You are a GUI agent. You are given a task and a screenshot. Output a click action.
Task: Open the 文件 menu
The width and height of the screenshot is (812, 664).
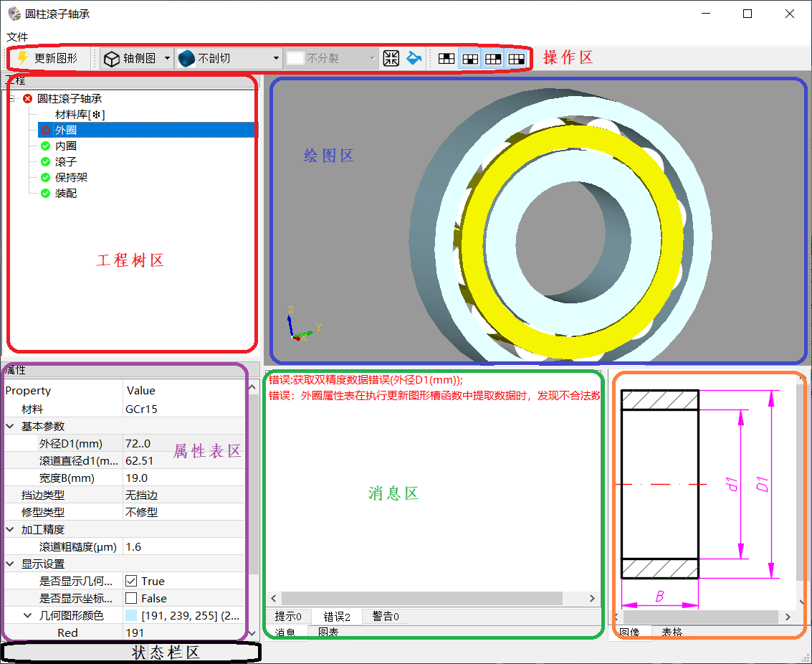click(17, 37)
